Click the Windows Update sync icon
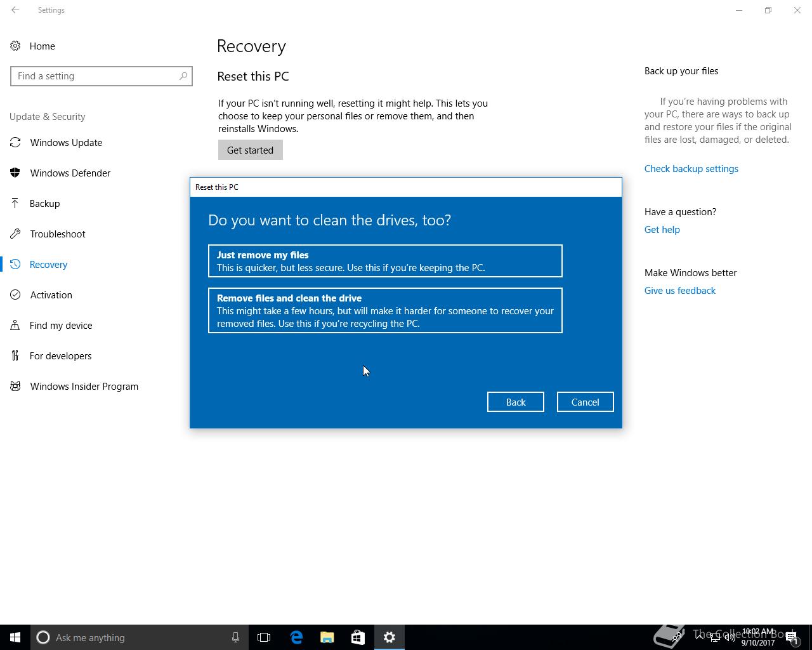This screenshot has height=650, width=812. 15,142
